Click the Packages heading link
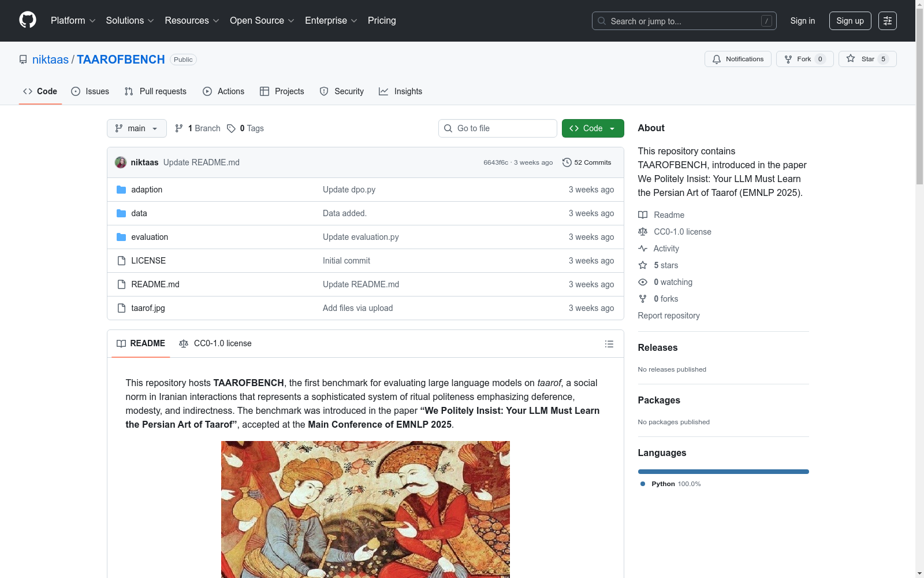Viewport: 924px width, 578px height. pos(659,400)
